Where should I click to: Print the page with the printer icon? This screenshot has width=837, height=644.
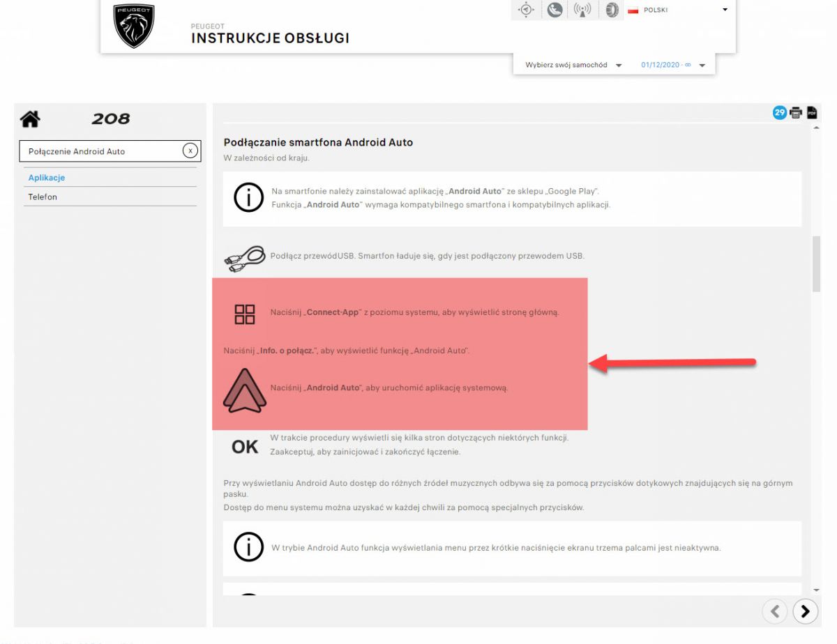[x=795, y=113]
